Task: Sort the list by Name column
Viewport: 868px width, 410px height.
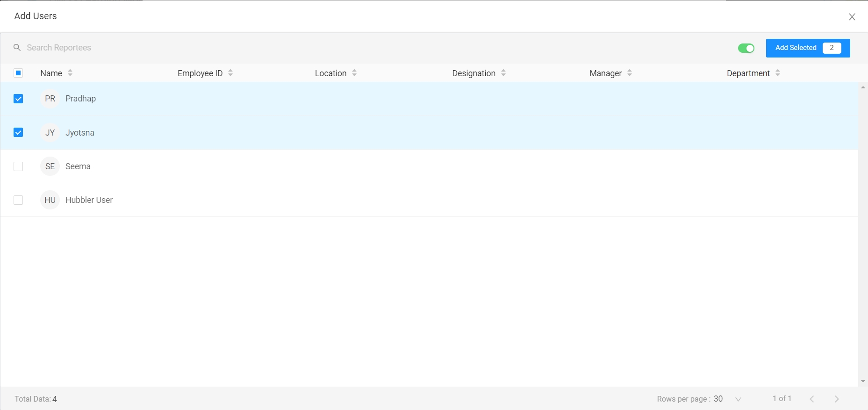Action: [x=70, y=73]
